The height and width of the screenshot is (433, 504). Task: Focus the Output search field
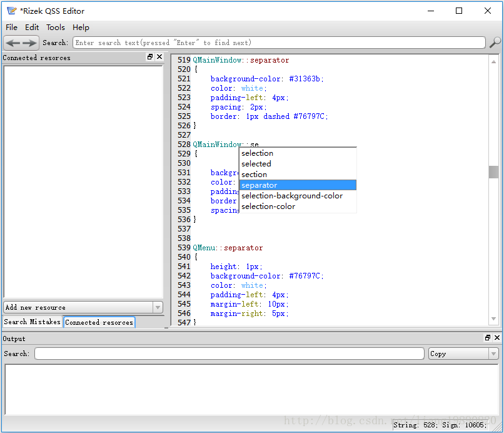(229, 354)
